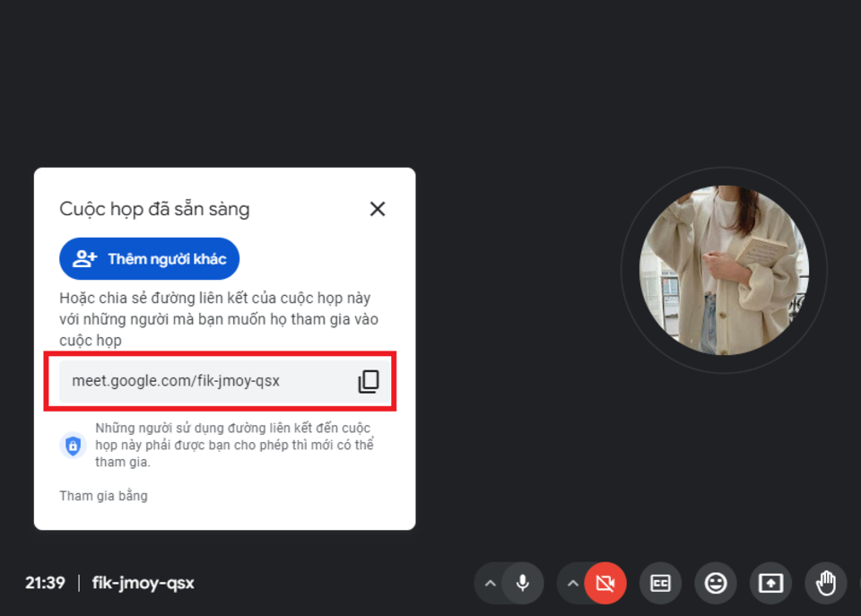Start presenting your screen

(x=770, y=584)
